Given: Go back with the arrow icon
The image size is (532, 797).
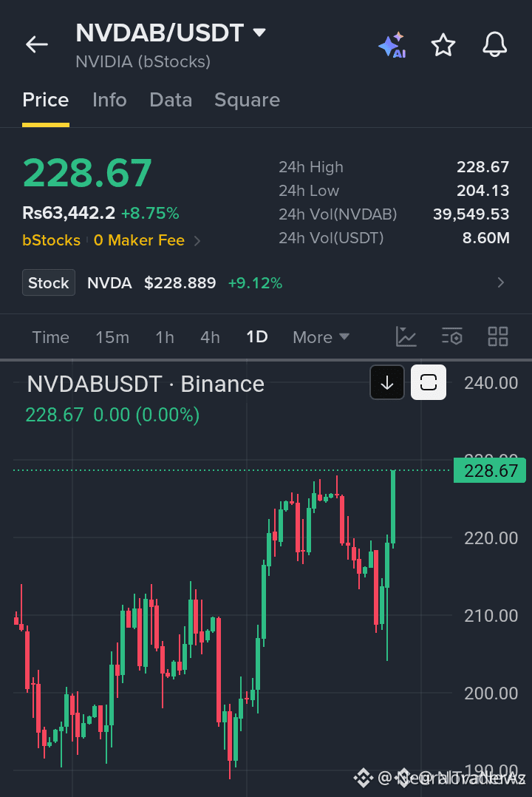Looking at the screenshot, I should click(37, 44).
